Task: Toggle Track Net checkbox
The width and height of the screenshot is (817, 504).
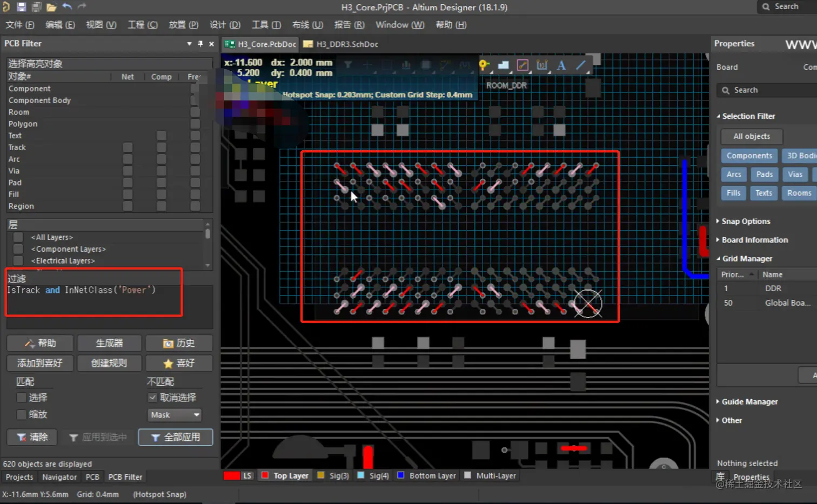Action: click(x=128, y=147)
